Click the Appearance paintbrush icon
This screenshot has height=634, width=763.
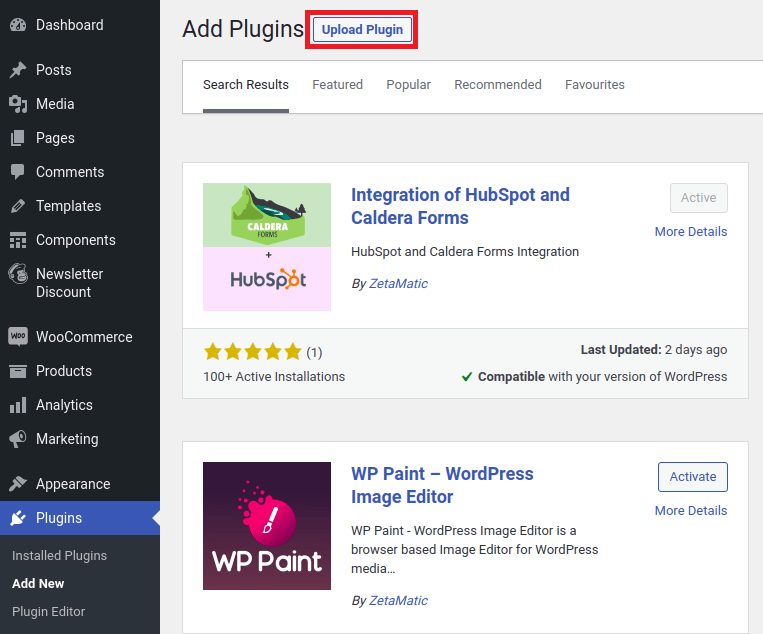(x=18, y=484)
